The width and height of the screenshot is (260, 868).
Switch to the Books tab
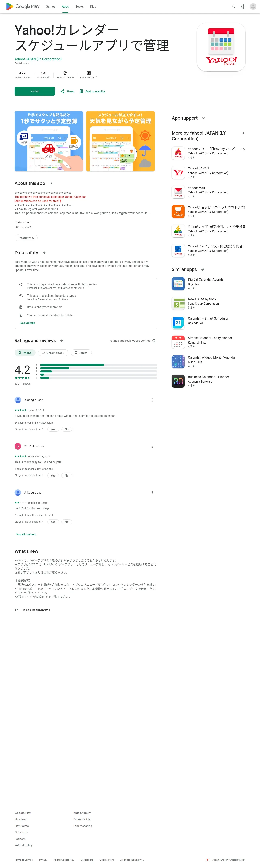coord(79,6)
